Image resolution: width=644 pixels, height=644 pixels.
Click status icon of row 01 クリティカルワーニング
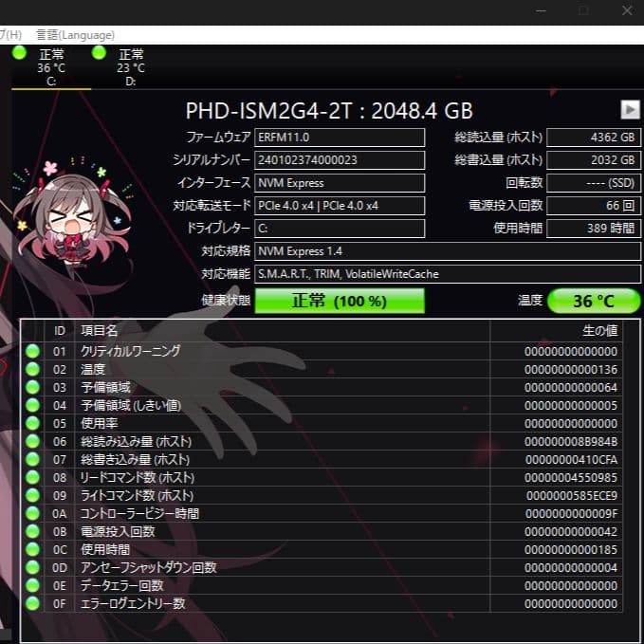[32, 351]
